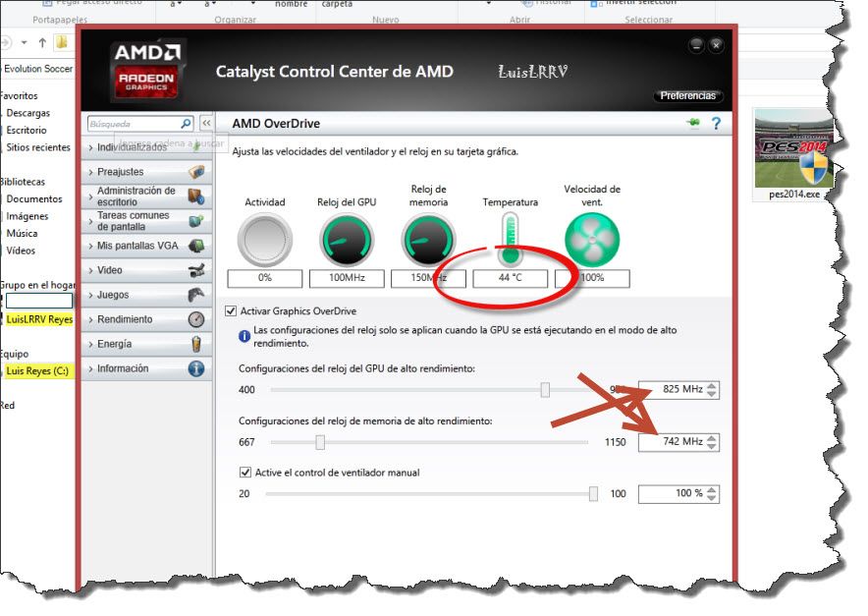Click the folder icon in Explorer address bar

click(62, 42)
